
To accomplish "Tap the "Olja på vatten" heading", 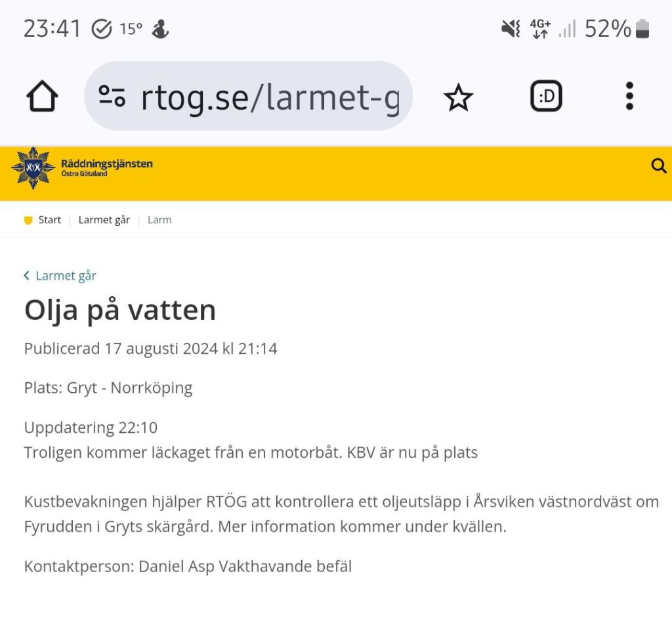I will 120,310.
